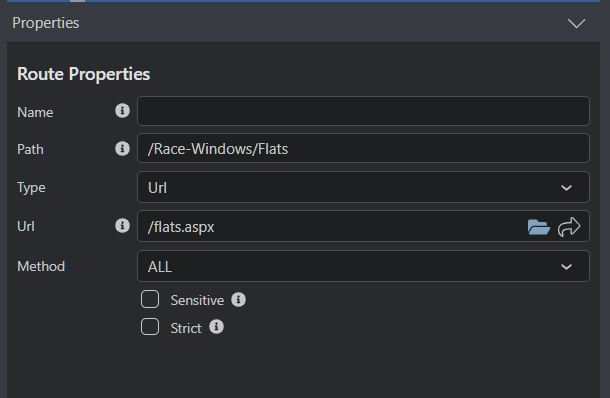The width and height of the screenshot is (610, 398).
Task: Enable the Sensitive checkbox
Action: [x=150, y=299]
